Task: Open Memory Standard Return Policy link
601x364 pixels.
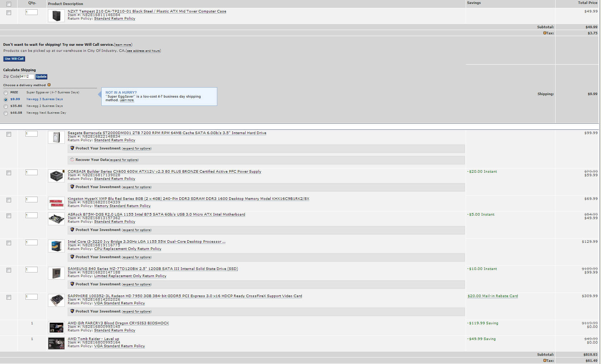Action: pyautogui.click(x=122, y=206)
